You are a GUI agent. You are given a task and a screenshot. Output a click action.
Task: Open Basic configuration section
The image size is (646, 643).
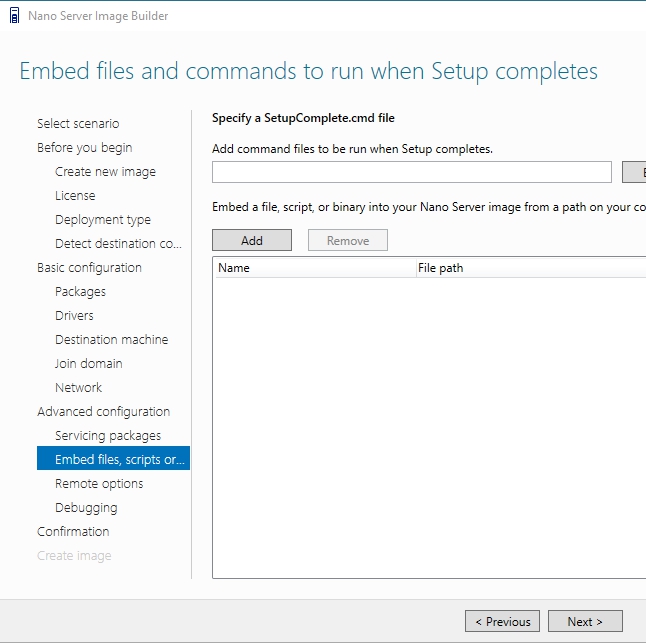click(89, 268)
